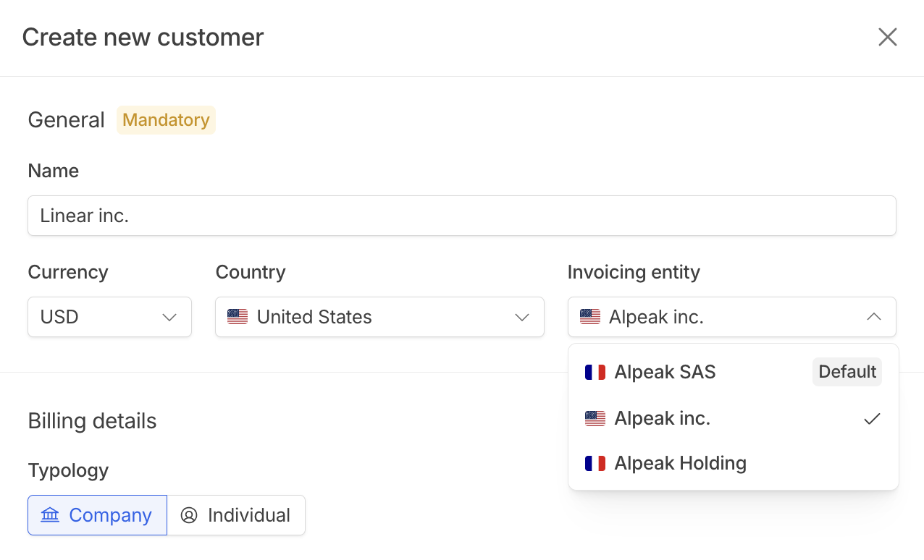Image resolution: width=924 pixels, height=560 pixels.
Task: Click the bank building icon on Company
Action: (50, 515)
